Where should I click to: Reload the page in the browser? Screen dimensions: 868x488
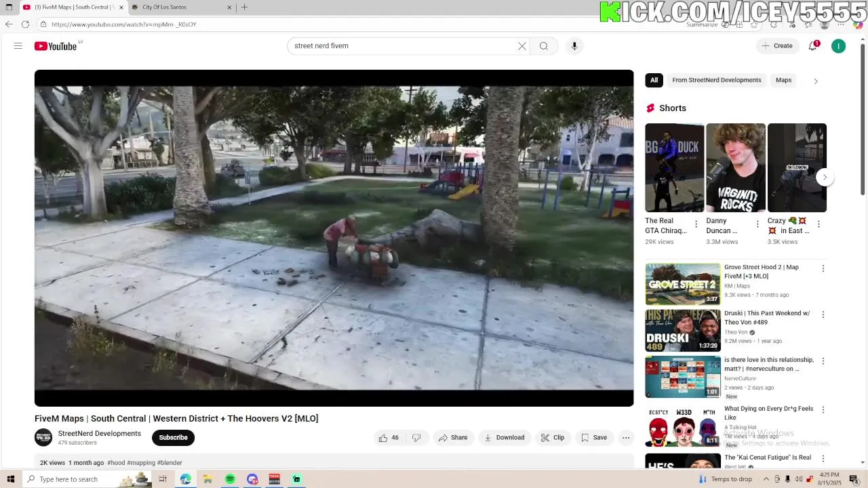[x=25, y=24]
